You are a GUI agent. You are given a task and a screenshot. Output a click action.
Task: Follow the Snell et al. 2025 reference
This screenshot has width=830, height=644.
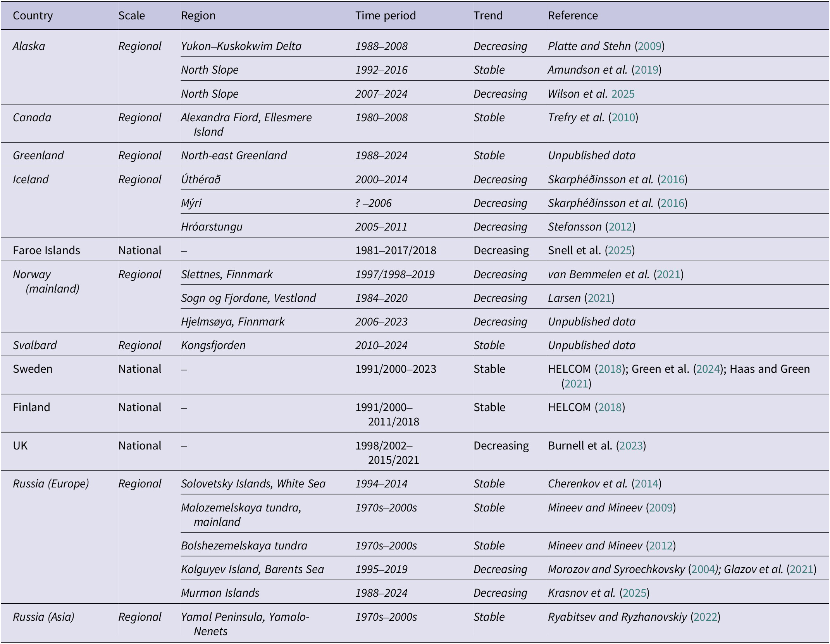620,250
